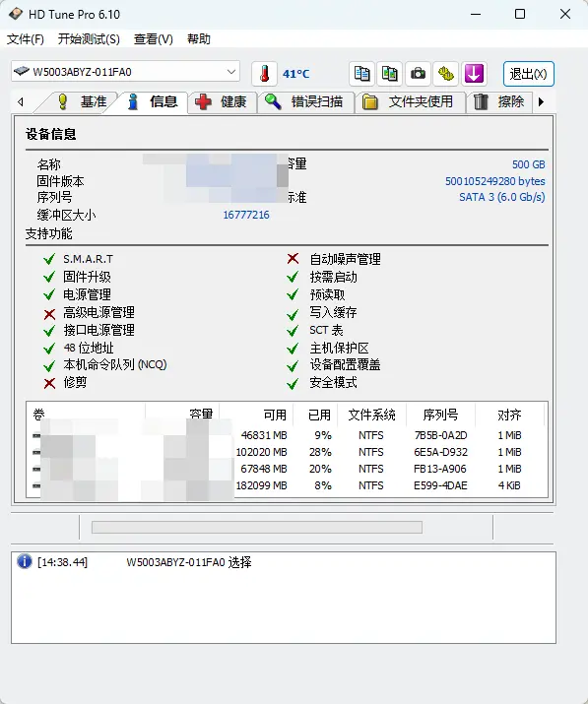Click the 500105249280 bytes value
This screenshot has width=588, height=704.
[495, 181]
